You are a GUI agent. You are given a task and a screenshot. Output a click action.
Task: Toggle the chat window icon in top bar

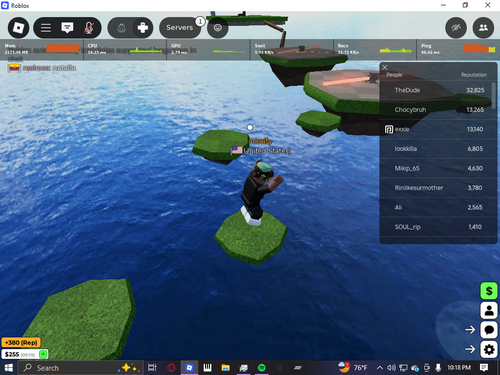(x=67, y=28)
